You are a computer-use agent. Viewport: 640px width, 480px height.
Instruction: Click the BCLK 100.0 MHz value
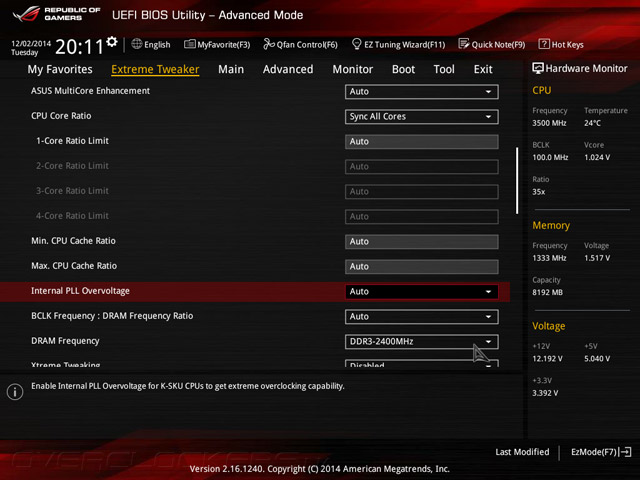(x=550, y=157)
